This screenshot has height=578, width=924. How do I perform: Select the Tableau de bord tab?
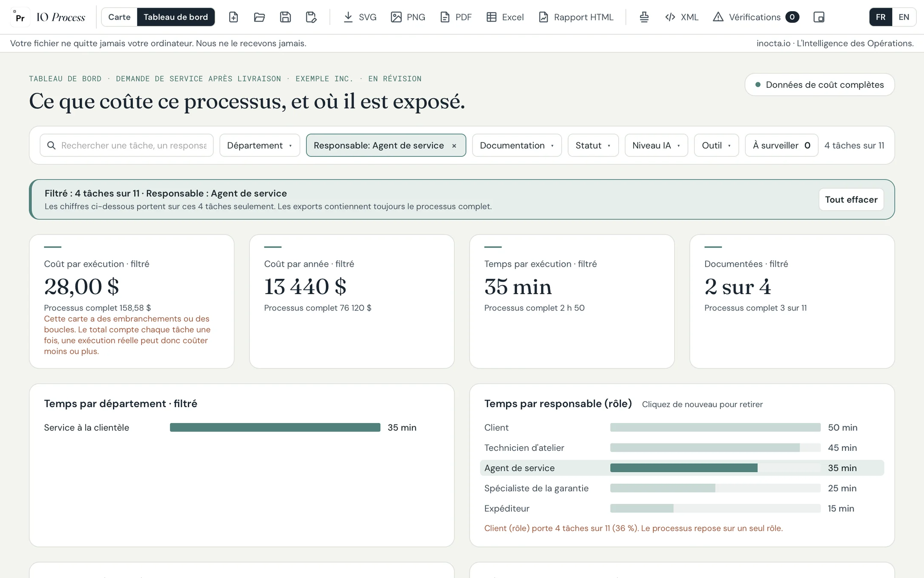[x=176, y=17]
